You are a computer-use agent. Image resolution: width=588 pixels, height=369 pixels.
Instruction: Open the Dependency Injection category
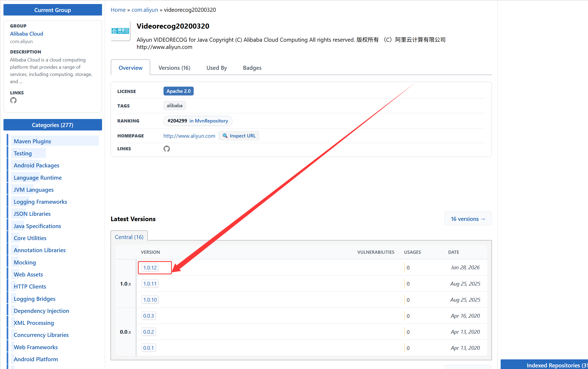coord(41,311)
